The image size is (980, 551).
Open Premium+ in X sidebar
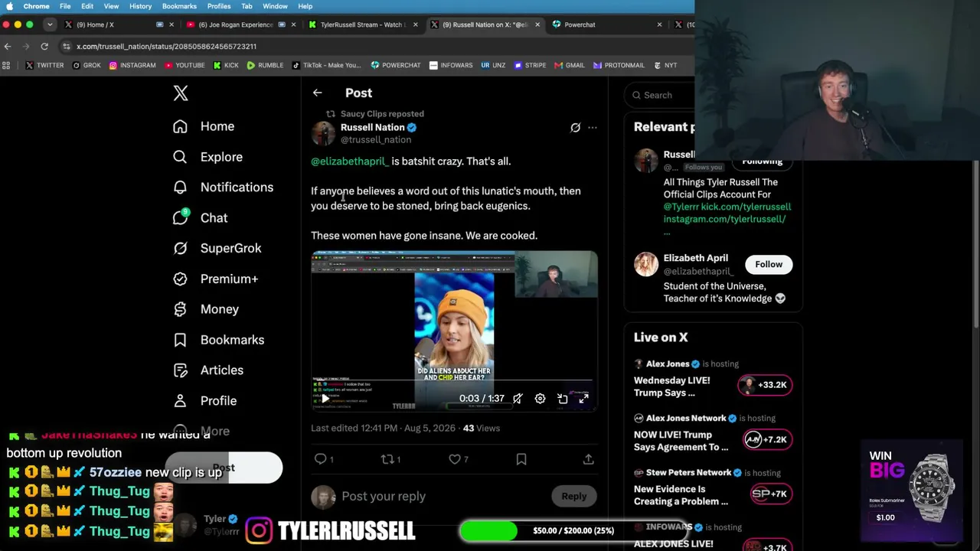click(x=215, y=279)
